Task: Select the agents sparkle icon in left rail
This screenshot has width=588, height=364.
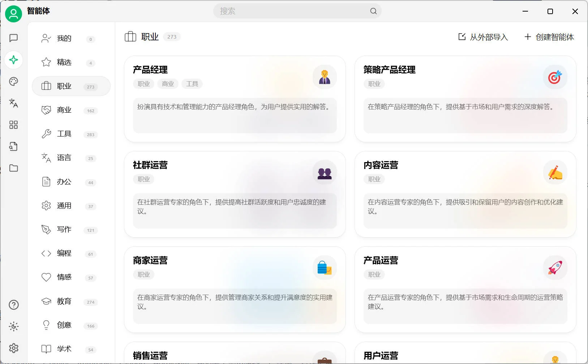Action: (13, 60)
